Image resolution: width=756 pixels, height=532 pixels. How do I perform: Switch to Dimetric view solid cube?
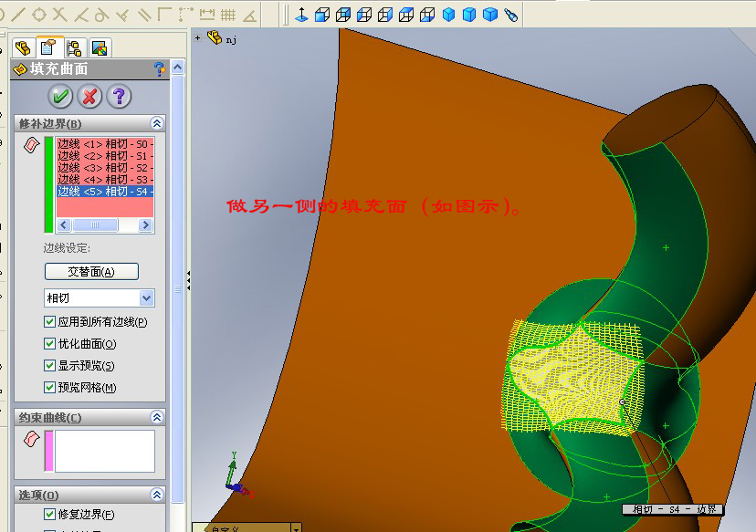pos(490,15)
